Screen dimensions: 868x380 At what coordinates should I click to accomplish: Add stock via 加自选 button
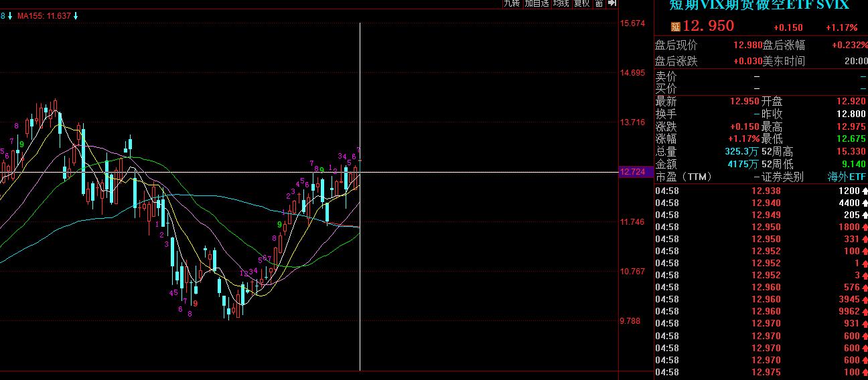(x=536, y=3)
